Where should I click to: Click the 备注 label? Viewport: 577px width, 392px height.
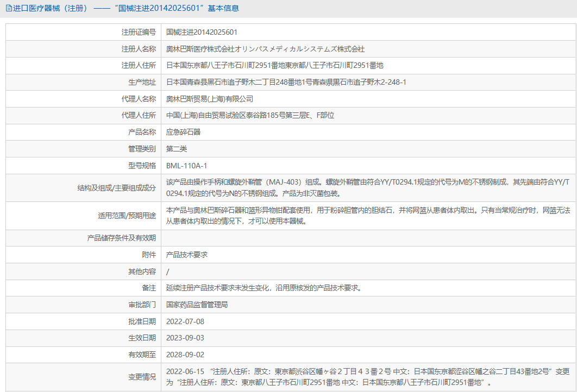pos(149,288)
